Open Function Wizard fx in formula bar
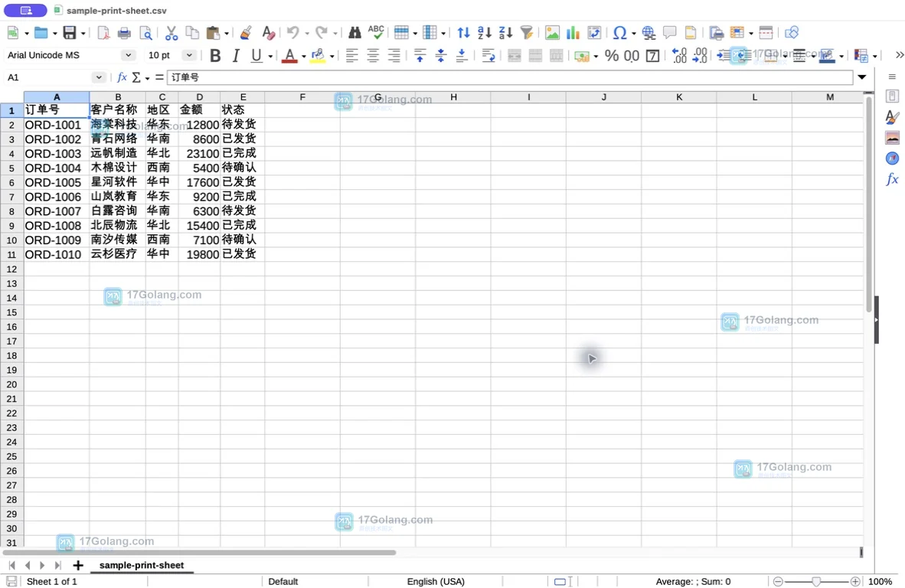Image resolution: width=905 pixels, height=588 pixels. pyautogui.click(x=122, y=77)
